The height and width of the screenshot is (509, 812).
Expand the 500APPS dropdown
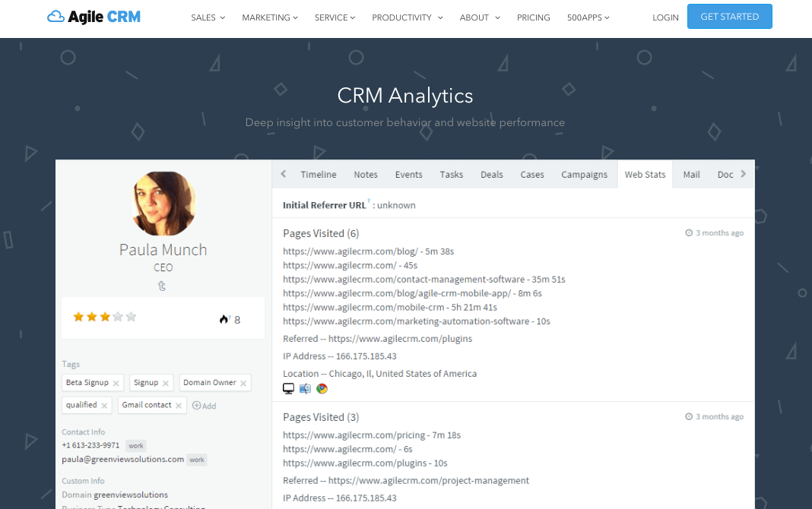click(x=588, y=17)
